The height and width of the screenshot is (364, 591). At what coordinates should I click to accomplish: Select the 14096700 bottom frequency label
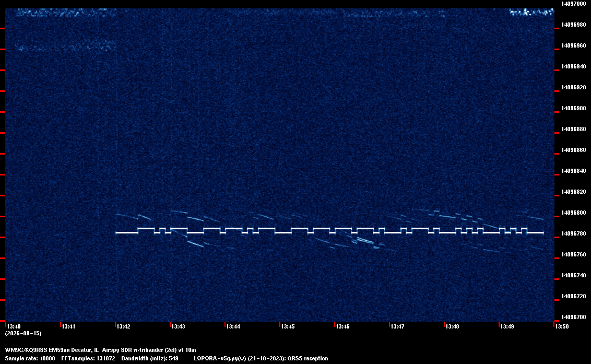click(574, 317)
